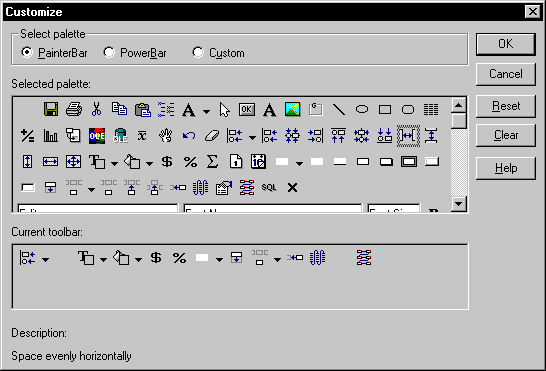Choose the page number document icon
The height and width of the screenshot is (371, 546).
[x=236, y=162]
